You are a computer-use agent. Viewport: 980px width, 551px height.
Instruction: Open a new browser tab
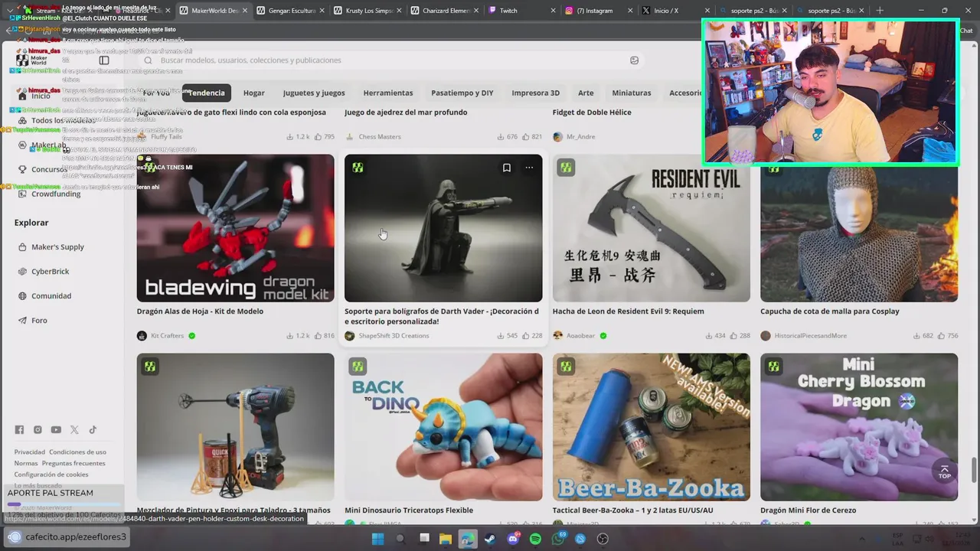tap(880, 11)
